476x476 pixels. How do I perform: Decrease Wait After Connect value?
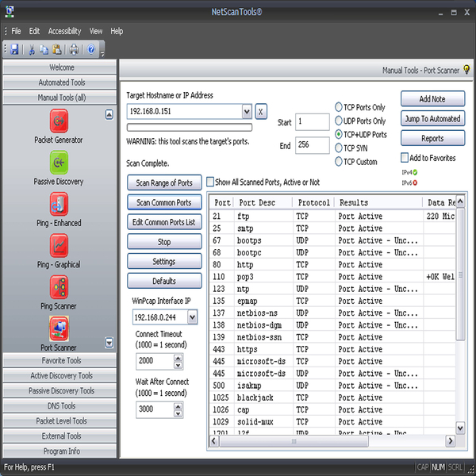click(178, 413)
